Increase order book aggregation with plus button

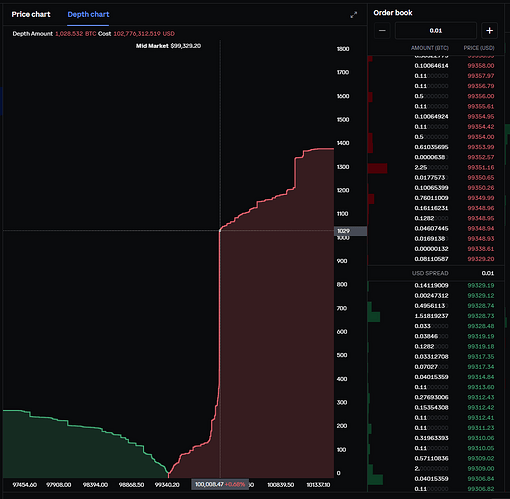[489, 31]
